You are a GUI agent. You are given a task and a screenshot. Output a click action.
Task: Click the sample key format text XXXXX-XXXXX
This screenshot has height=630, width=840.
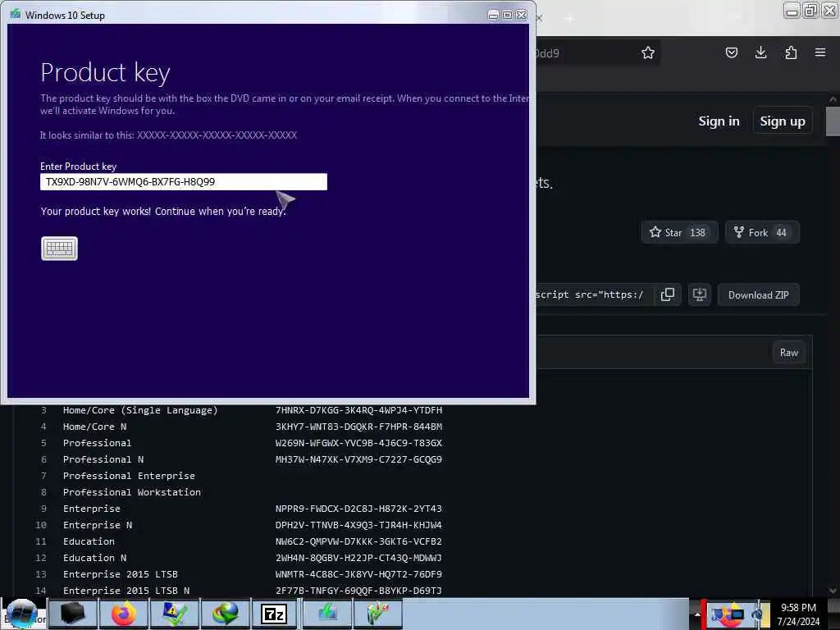click(217, 135)
